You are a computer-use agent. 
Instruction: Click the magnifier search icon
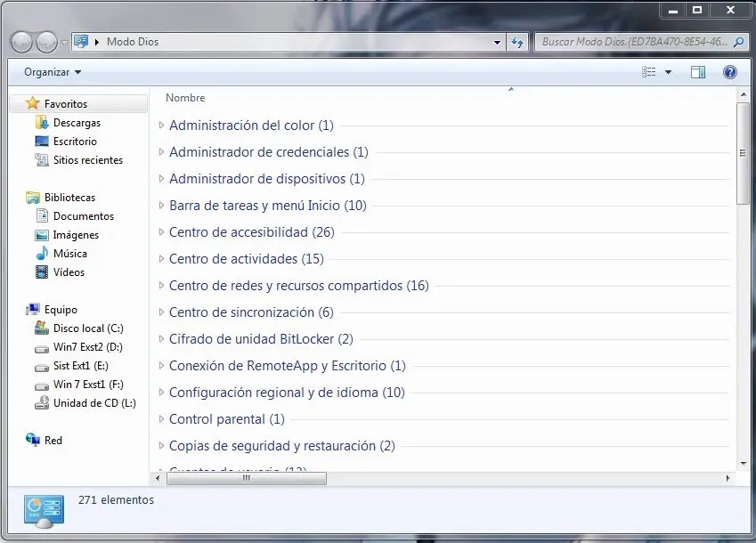click(739, 43)
